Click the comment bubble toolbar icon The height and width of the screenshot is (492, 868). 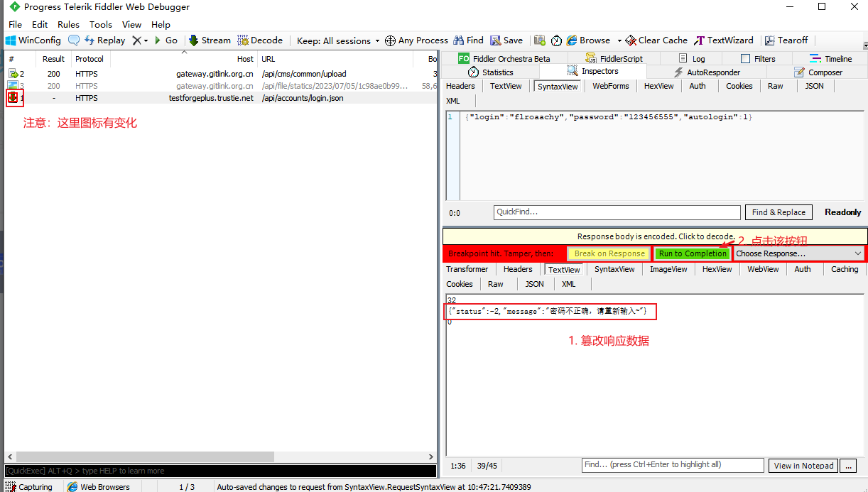coord(74,40)
